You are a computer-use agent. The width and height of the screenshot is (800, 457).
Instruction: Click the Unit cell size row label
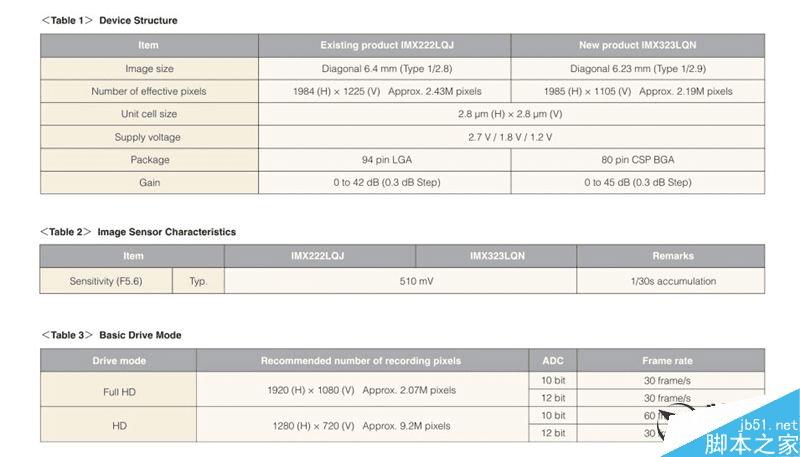click(x=149, y=114)
